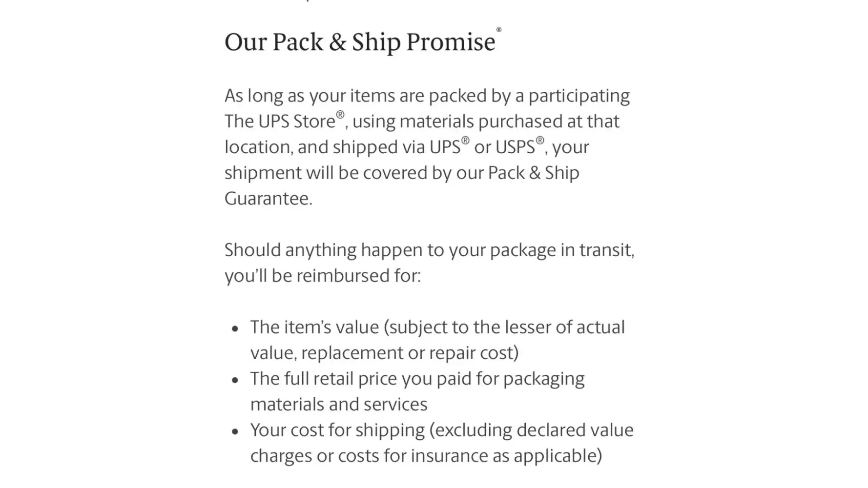Click the "charges or costs for insurance" line
868x488 pixels.
pyautogui.click(x=426, y=456)
